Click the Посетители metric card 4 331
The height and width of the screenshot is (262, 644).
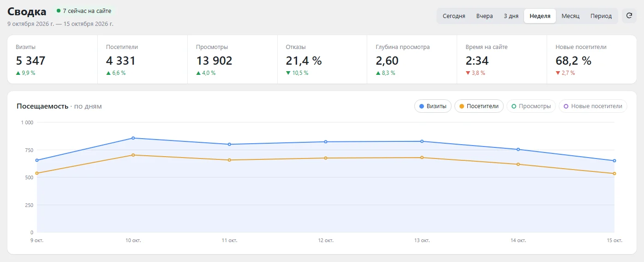143,59
